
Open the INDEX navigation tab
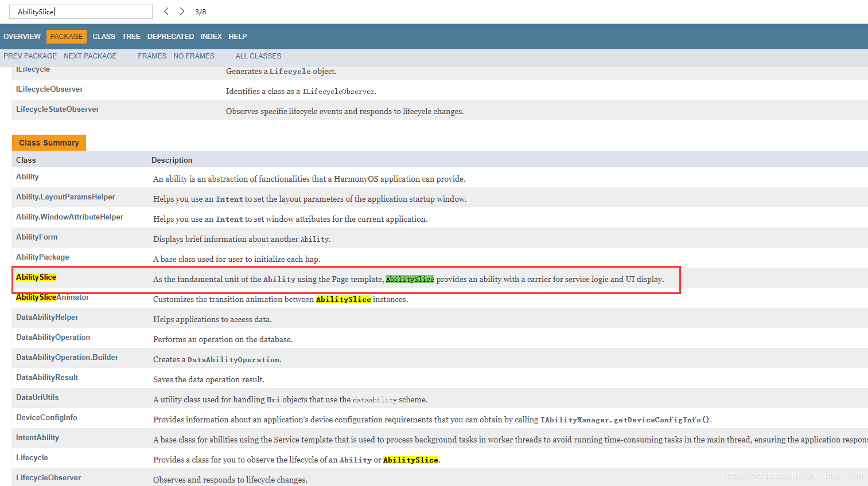coord(211,37)
